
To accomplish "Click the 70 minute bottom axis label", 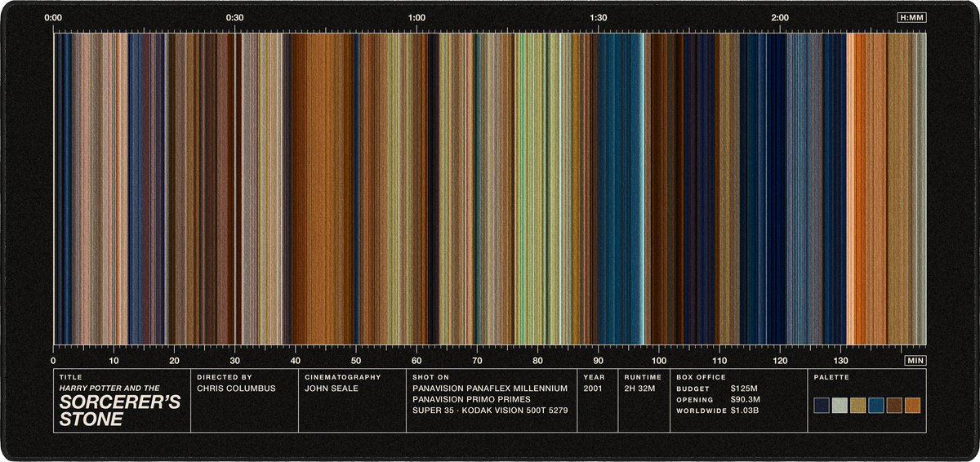I will point(477,360).
